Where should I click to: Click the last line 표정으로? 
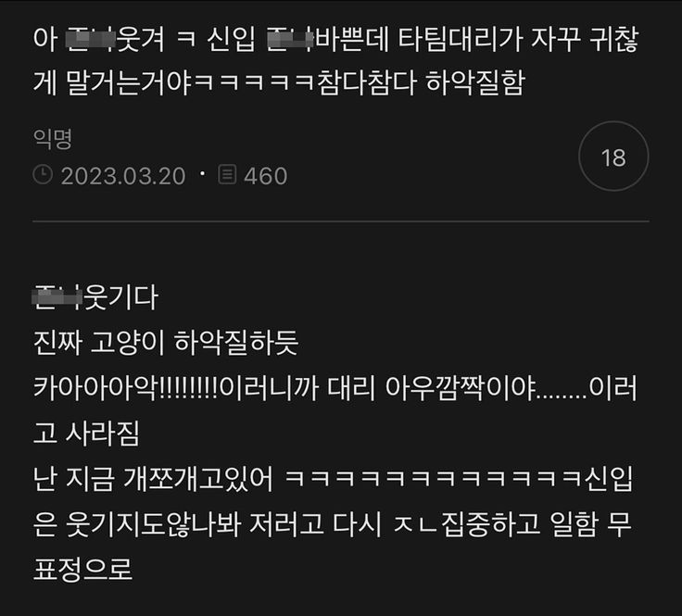tap(82, 569)
